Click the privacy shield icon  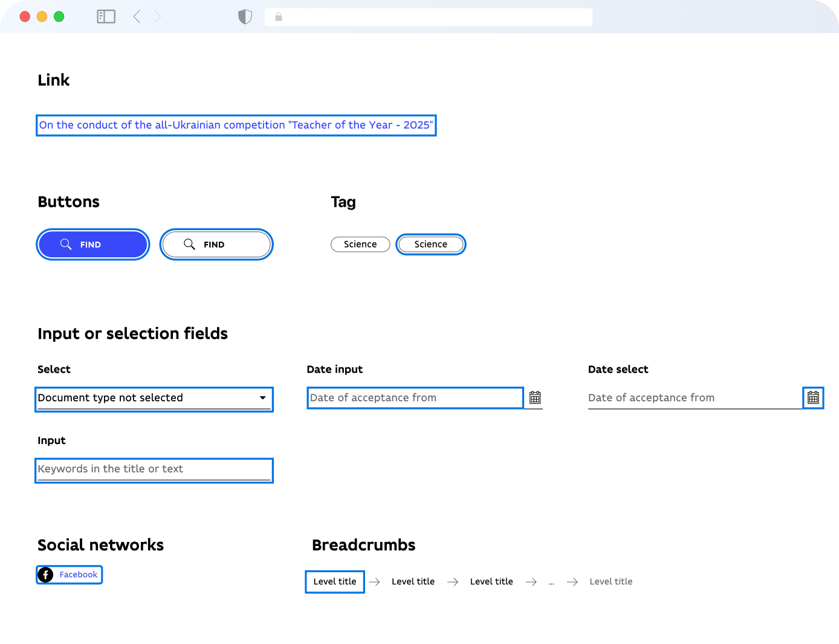245,17
